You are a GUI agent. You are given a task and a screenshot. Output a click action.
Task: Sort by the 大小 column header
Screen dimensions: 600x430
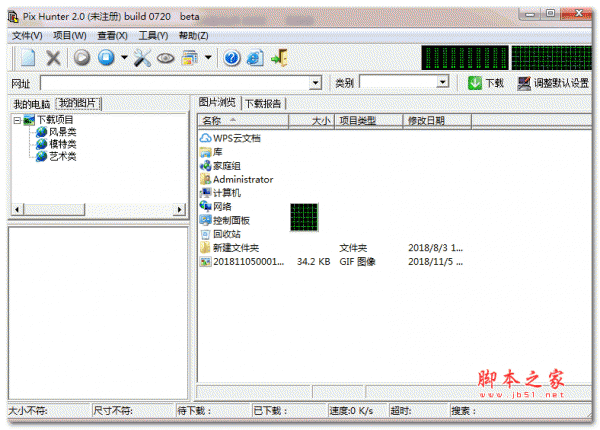click(x=311, y=121)
